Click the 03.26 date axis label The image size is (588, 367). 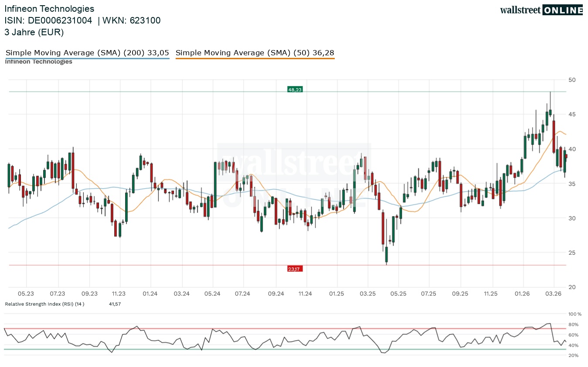[x=553, y=294]
